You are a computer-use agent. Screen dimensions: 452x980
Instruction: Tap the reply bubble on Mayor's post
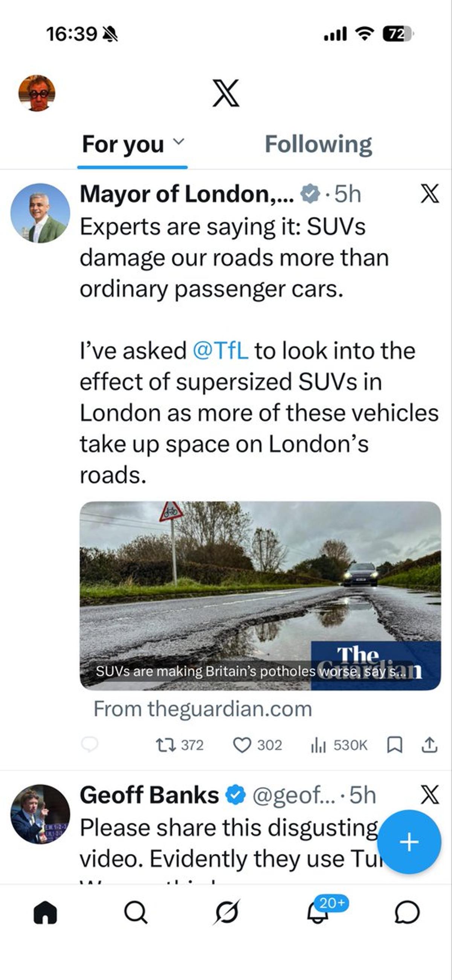(90, 744)
